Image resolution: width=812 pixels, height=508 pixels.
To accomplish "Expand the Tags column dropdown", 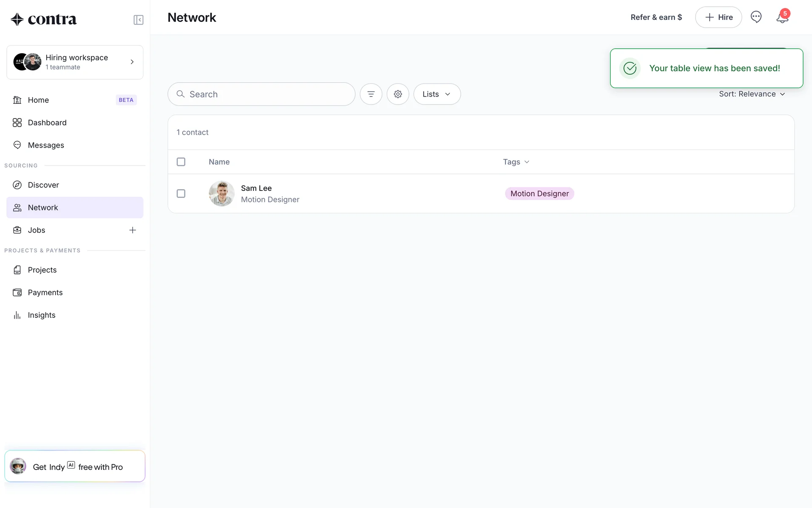I will tap(516, 162).
